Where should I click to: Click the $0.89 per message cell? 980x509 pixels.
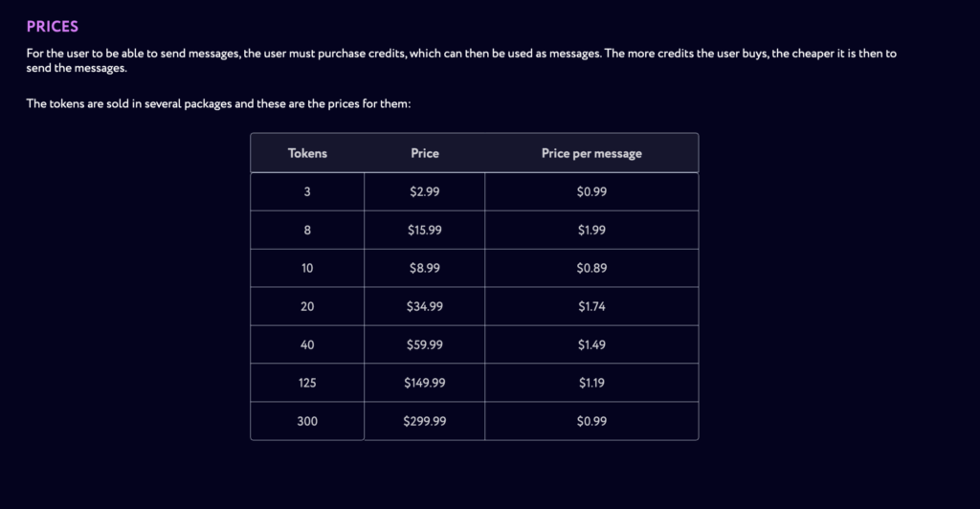click(x=591, y=268)
